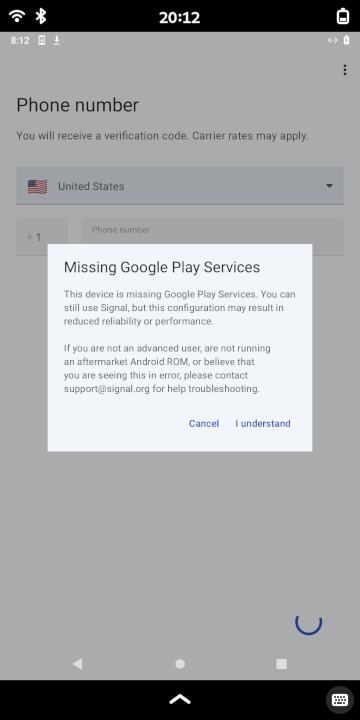Confirm with I understand button
Screen dimensions: 360x720
click(263, 423)
